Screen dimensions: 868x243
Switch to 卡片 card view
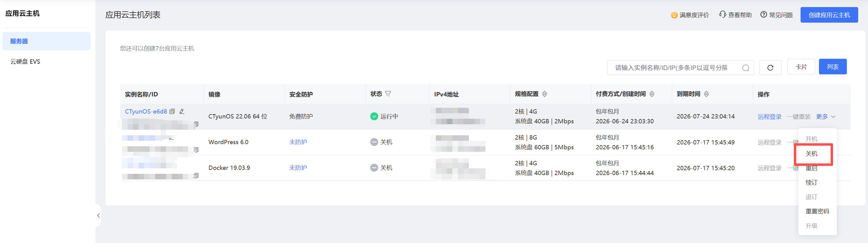click(x=801, y=67)
